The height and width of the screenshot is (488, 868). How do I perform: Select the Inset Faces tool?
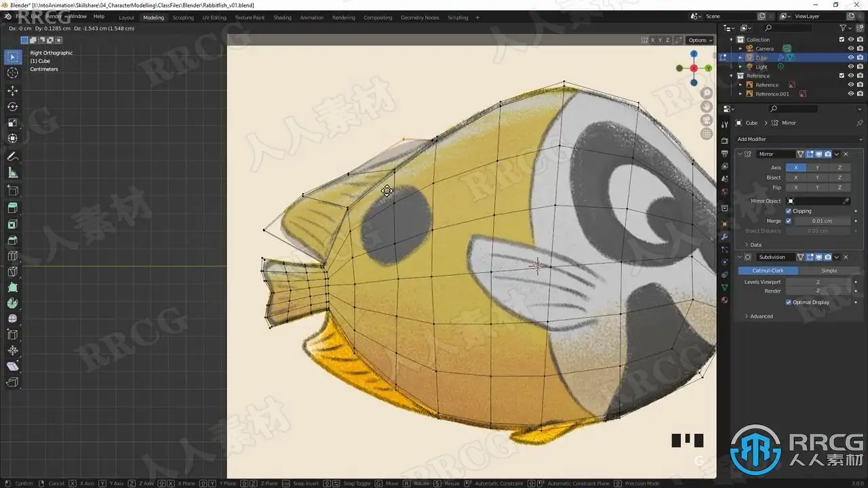13,224
